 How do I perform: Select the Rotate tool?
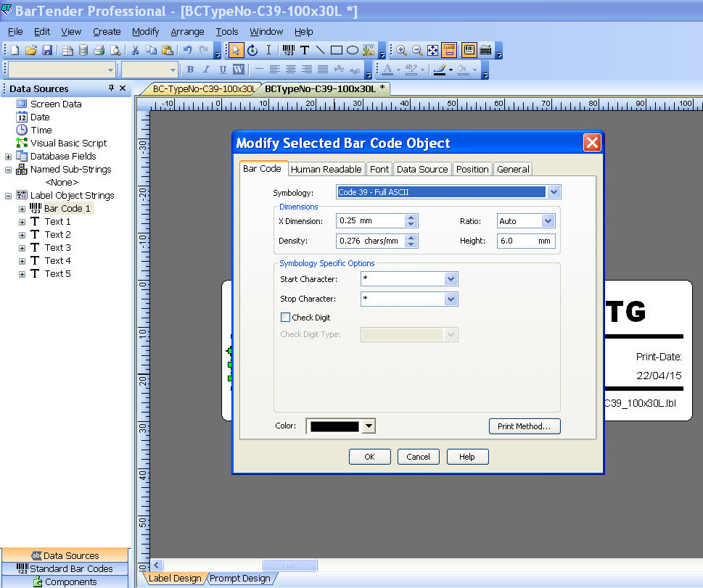[252, 50]
